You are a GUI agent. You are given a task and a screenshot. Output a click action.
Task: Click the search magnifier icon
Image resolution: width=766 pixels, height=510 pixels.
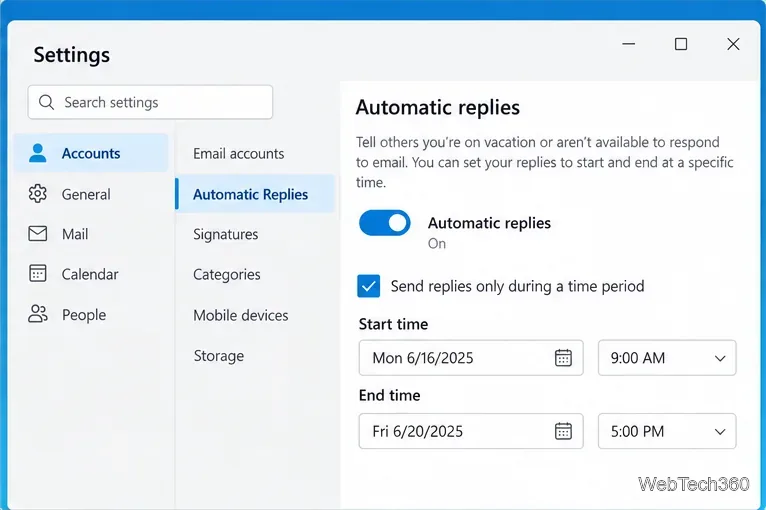(x=46, y=102)
